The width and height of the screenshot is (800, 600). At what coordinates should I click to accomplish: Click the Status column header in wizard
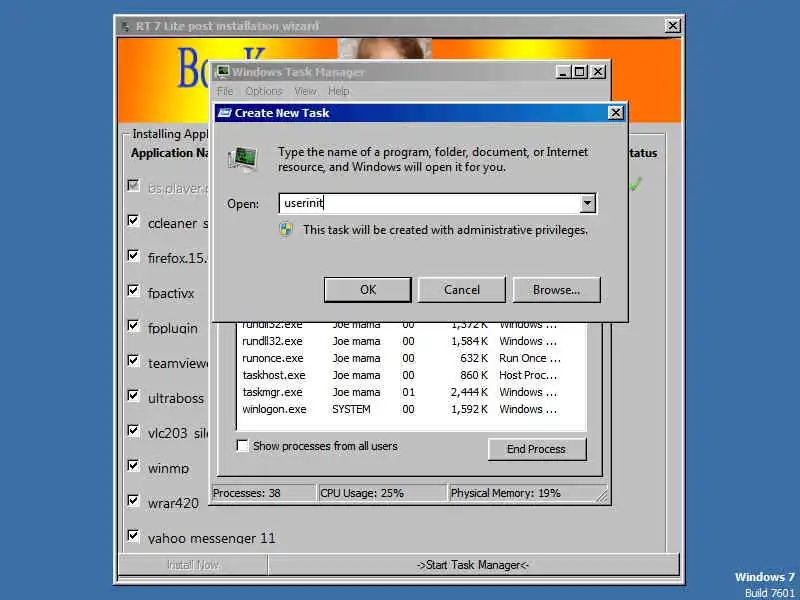[x=643, y=153]
